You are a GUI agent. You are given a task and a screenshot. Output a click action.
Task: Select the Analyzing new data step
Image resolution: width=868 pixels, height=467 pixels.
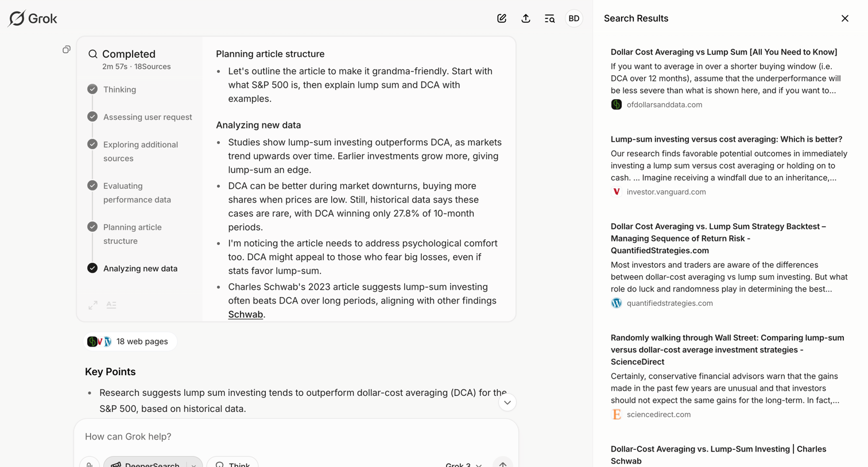coord(140,268)
